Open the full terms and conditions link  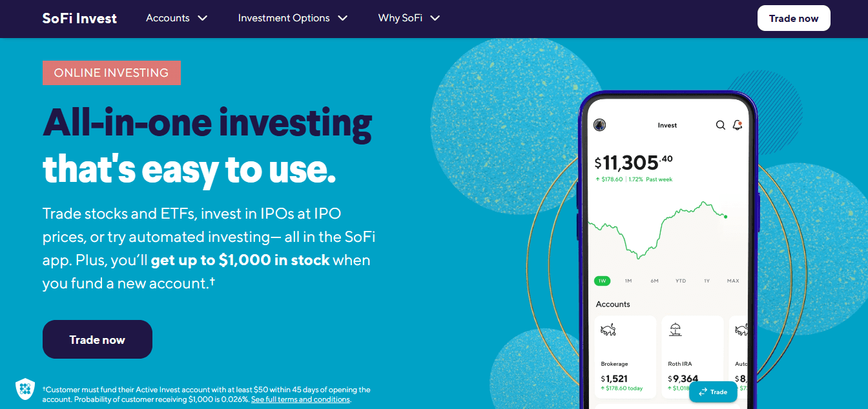point(300,399)
